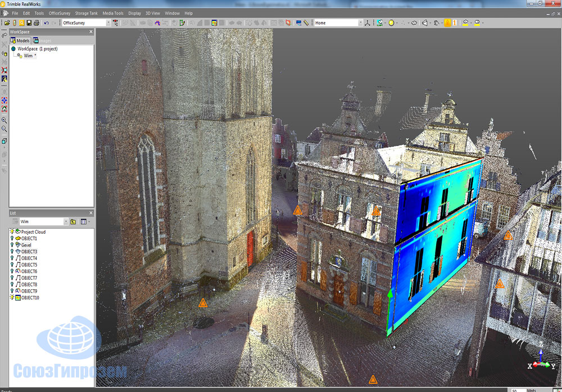Undo the last action

point(47,23)
